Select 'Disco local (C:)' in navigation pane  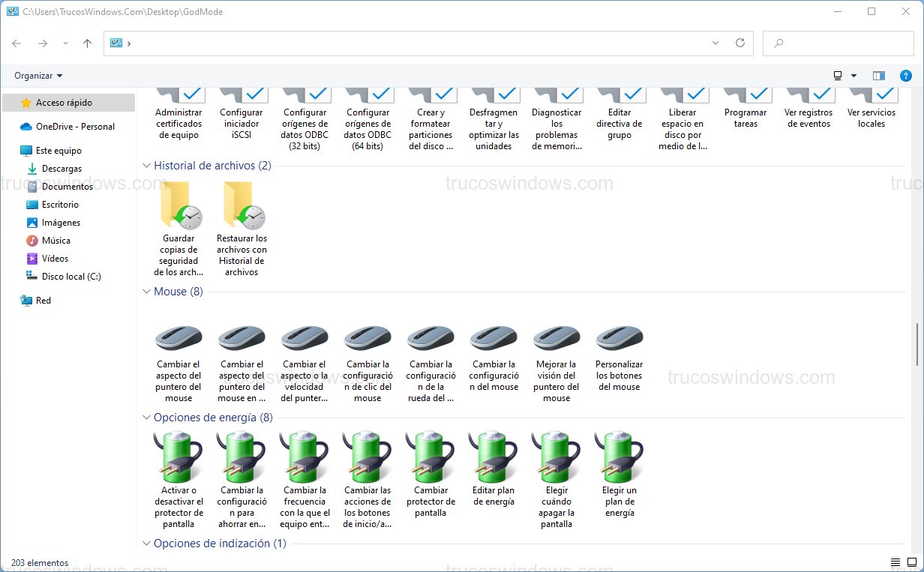[x=71, y=277]
